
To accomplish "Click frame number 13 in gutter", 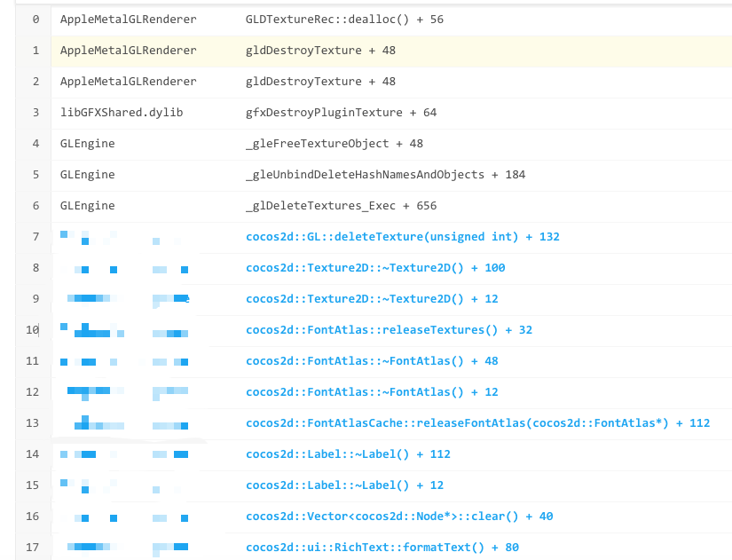I will click(32, 423).
